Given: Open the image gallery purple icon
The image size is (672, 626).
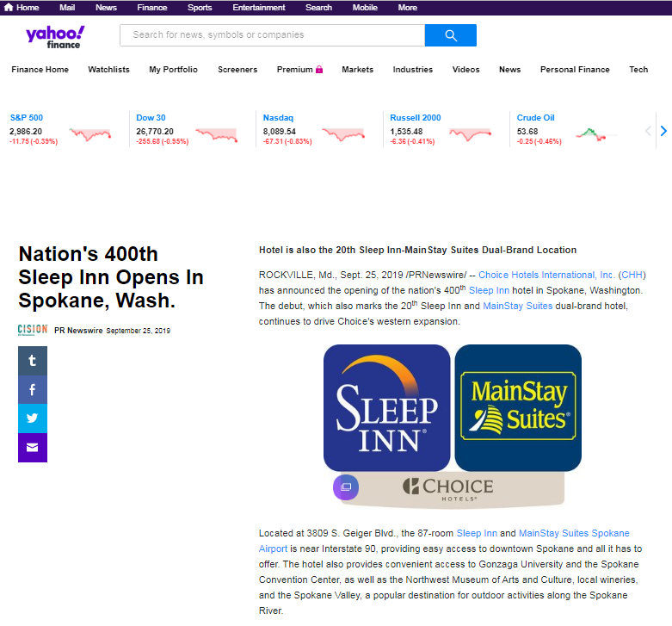Looking at the screenshot, I should pyautogui.click(x=346, y=487).
